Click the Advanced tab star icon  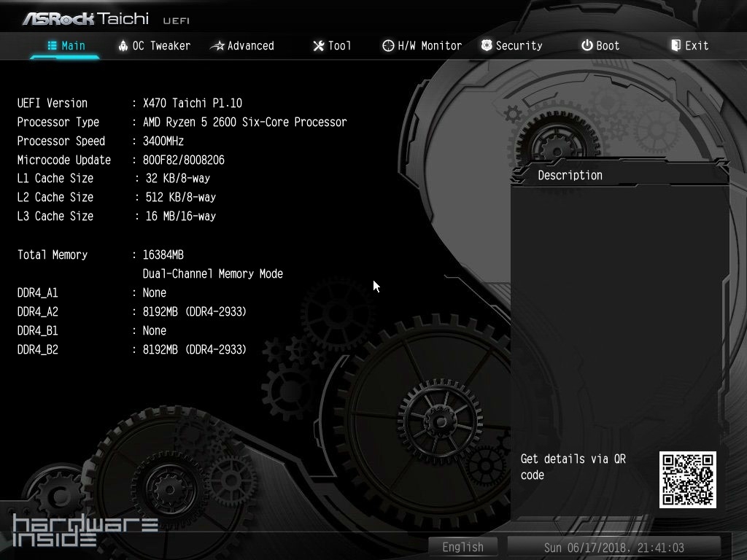(217, 46)
